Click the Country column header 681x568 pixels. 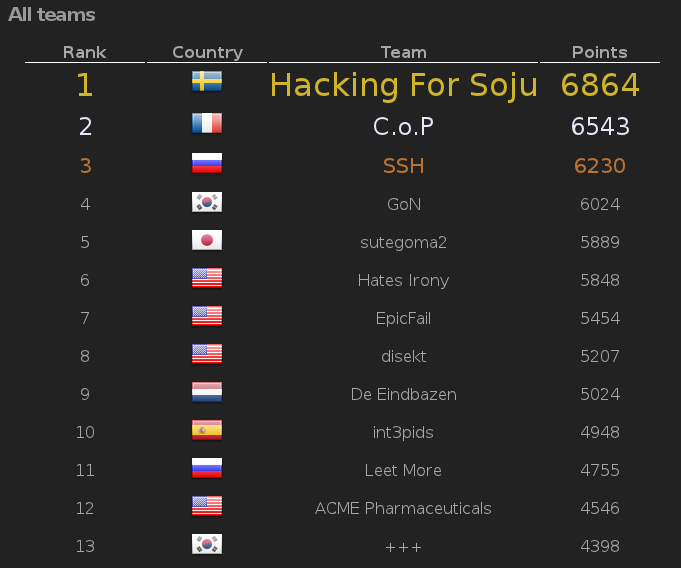tap(207, 53)
